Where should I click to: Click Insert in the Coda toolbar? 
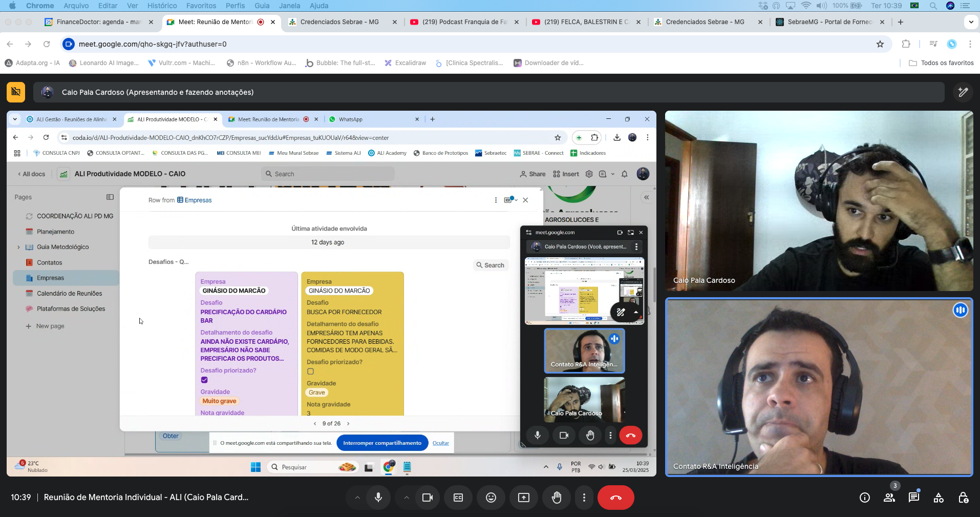(566, 174)
